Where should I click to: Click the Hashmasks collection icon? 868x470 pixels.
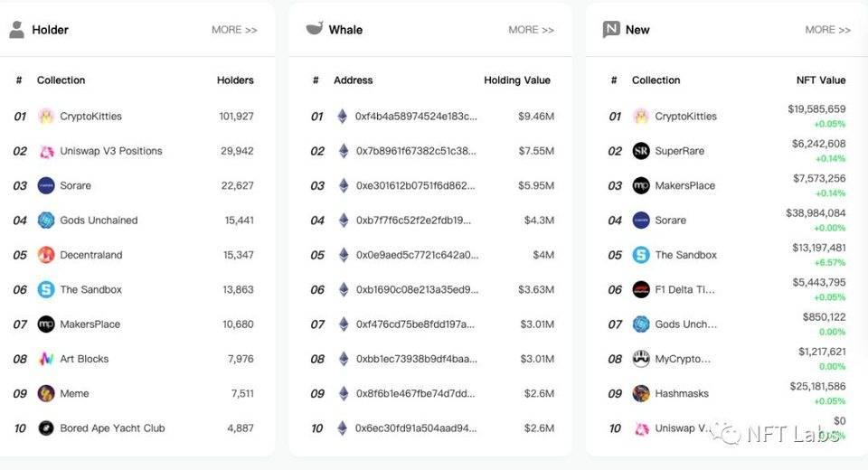tap(641, 394)
